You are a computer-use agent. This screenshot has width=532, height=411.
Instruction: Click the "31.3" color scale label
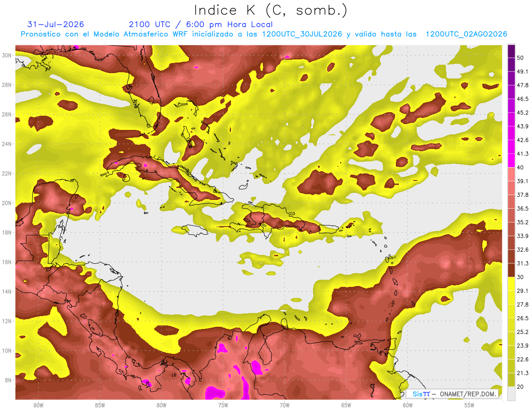[x=523, y=263]
